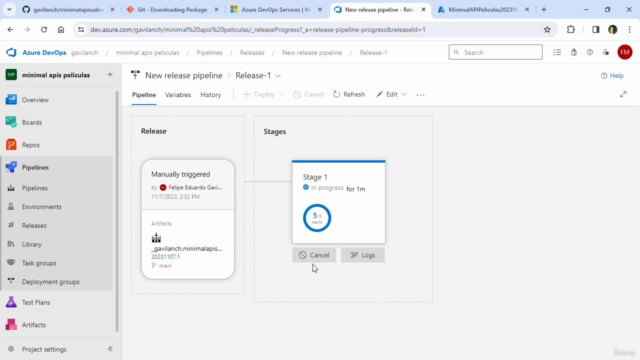Open Library in the sidebar
Image resolution: width=640 pixels, height=360 pixels.
(32, 244)
